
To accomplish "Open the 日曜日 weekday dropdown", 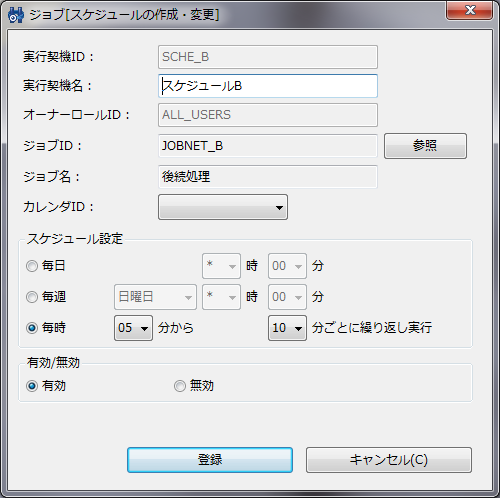I will (155, 297).
